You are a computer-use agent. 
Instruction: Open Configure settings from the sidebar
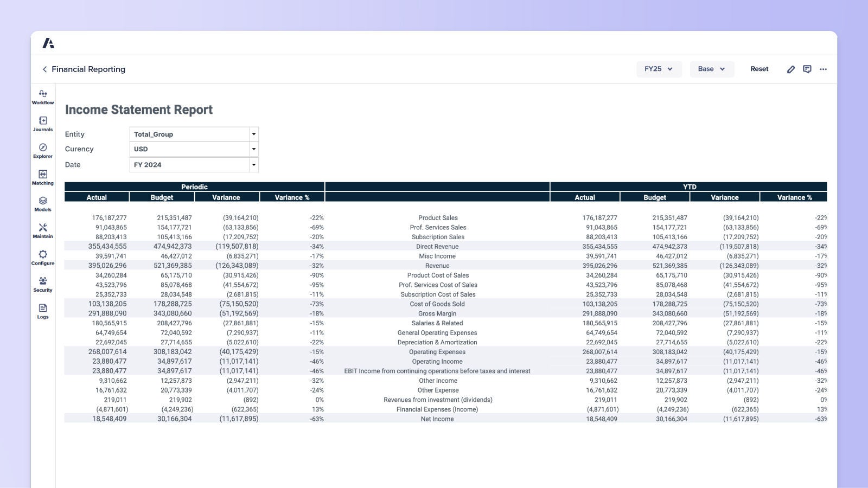click(43, 256)
